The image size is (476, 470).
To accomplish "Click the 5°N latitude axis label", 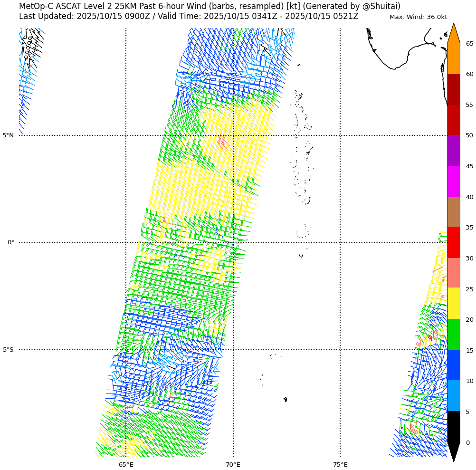I will (x=9, y=135).
